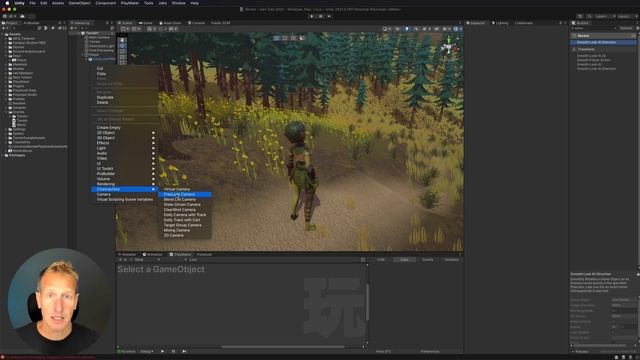Click the plus button in Project panel
640x360 pixels.
click(4, 28)
